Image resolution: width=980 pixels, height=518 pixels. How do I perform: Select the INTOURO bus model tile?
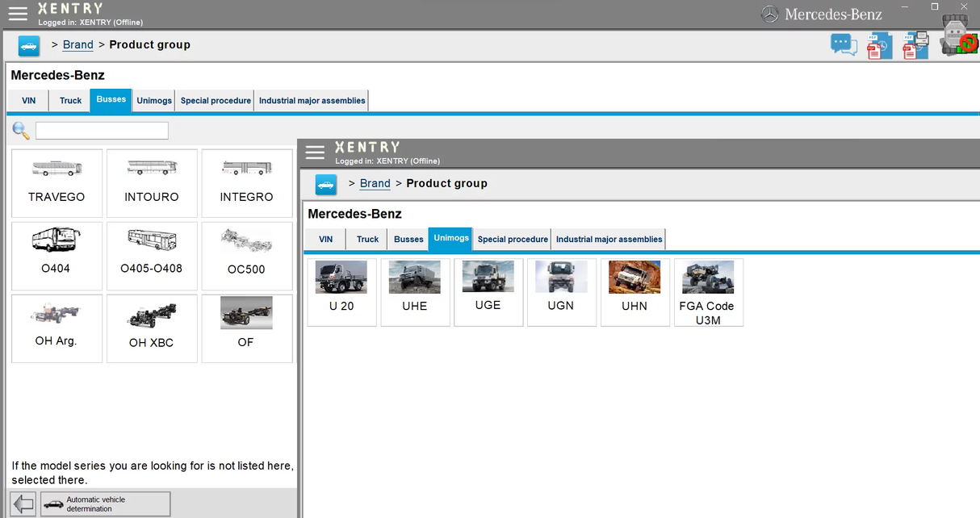coord(152,183)
